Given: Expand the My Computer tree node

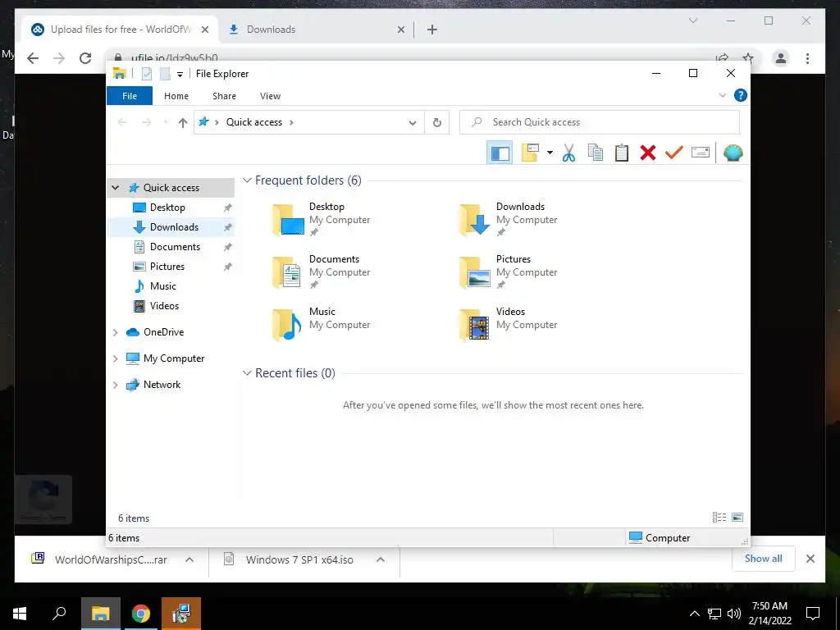Looking at the screenshot, I should [115, 358].
